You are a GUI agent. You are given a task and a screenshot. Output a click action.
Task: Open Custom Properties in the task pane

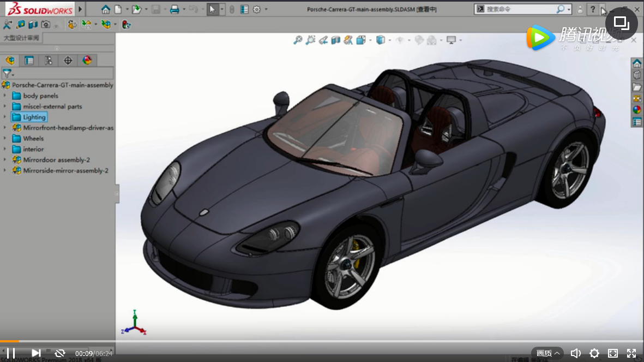tap(636, 122)
